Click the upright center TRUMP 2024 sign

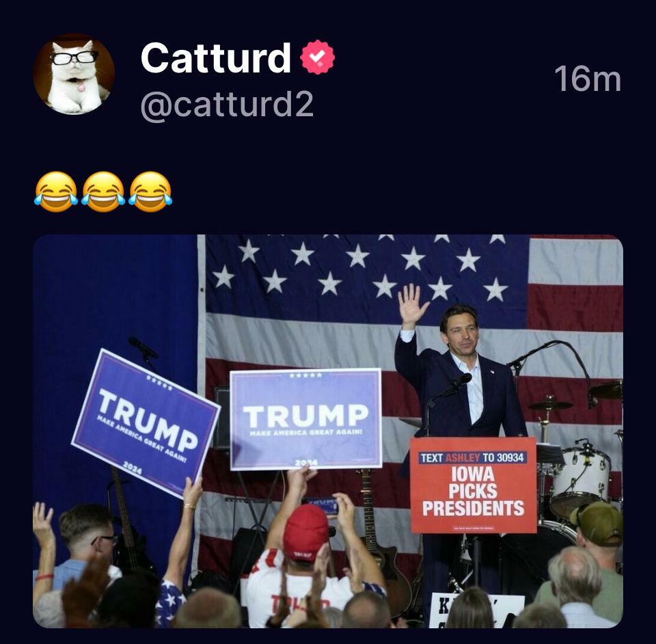[306, 419]
